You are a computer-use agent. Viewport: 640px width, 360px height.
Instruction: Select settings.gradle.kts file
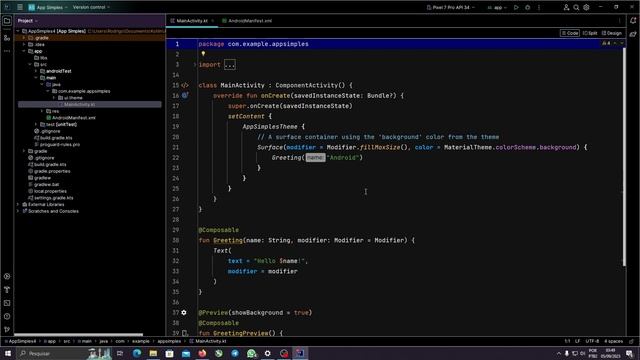coord(51,198)
